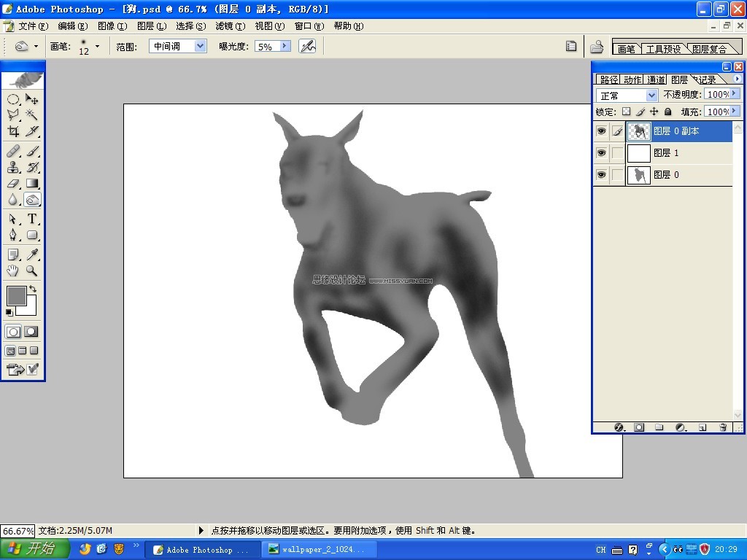Add a layer style
The width and height of the screenshot is (747, 560).
[619, 427]
